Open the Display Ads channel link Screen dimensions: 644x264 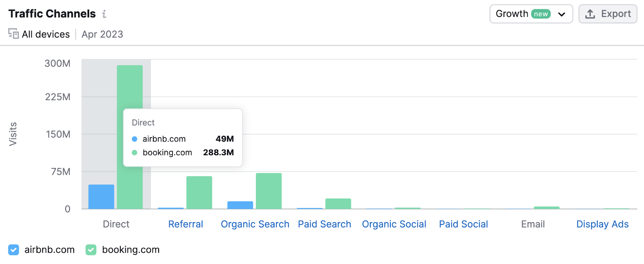coord(603,224)
